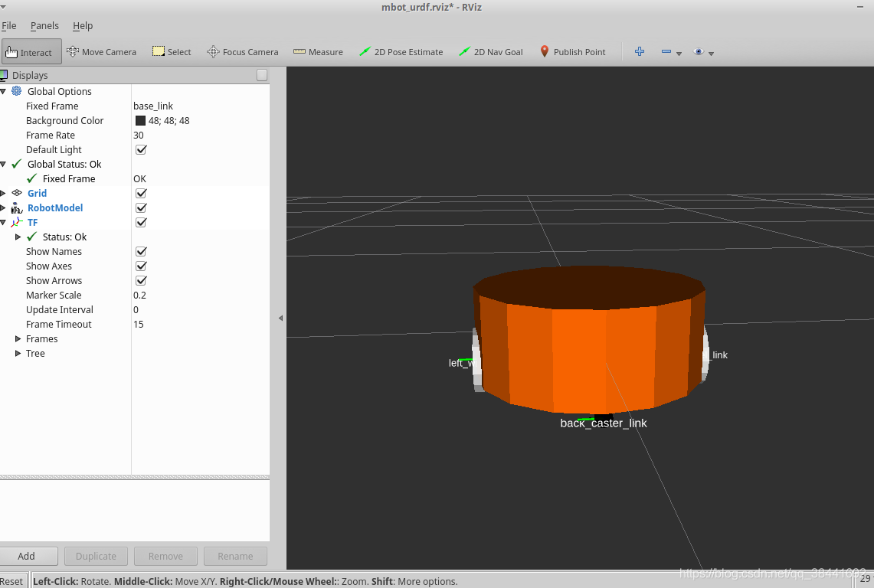
Task: Open the minus icon dropdown arrow
Action: point(679,54)
